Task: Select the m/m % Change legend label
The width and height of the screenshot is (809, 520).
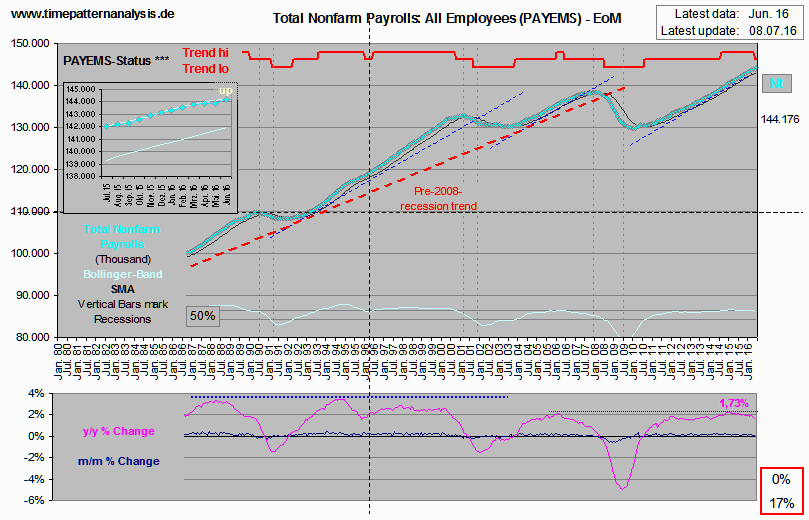Action: (x=118, y=461)
